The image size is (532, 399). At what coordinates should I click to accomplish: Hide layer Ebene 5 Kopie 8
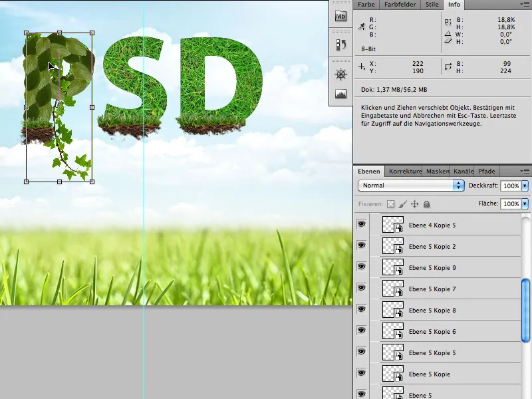tap(362, 309)
